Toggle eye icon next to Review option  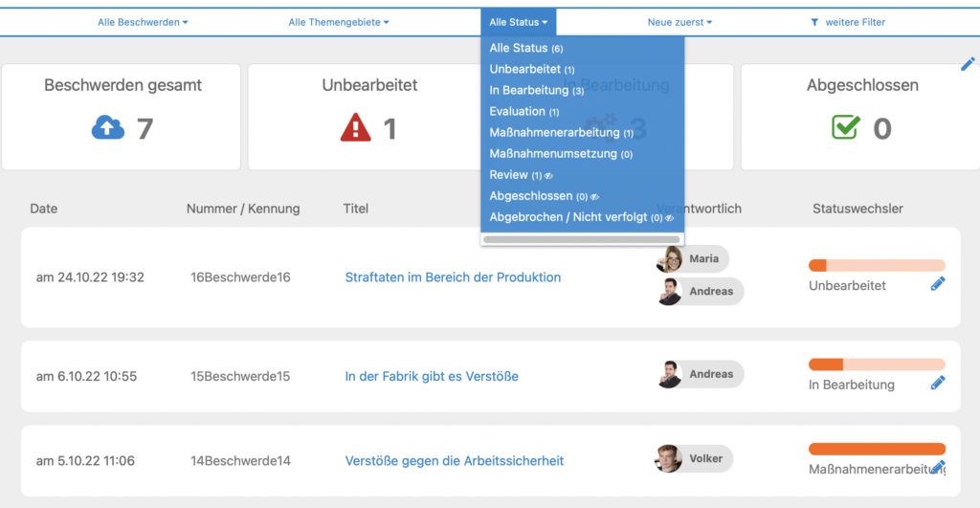548,176
